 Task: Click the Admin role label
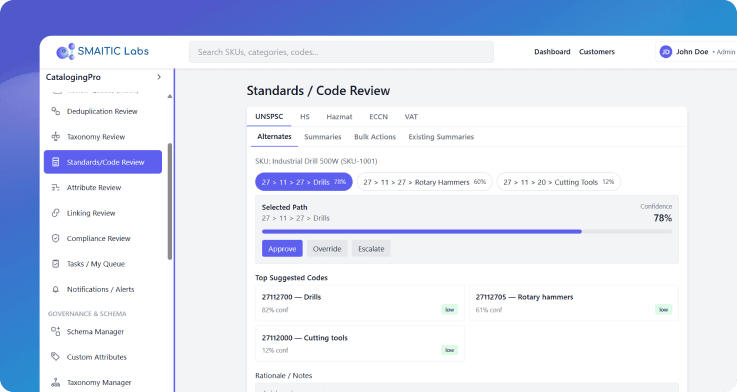[726, 52]
